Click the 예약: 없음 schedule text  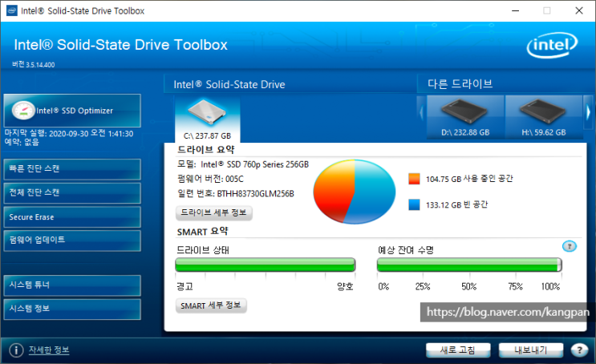pos(22,142)
